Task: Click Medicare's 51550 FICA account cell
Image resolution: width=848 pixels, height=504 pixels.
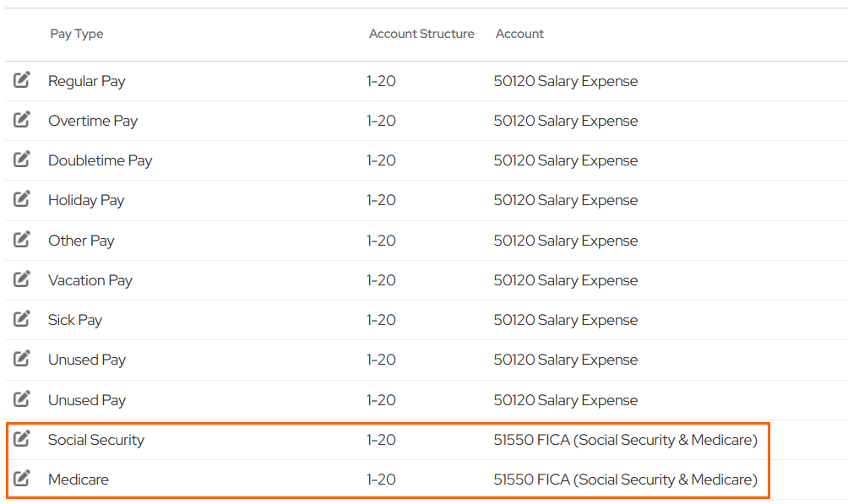Action: click(625, 480)
